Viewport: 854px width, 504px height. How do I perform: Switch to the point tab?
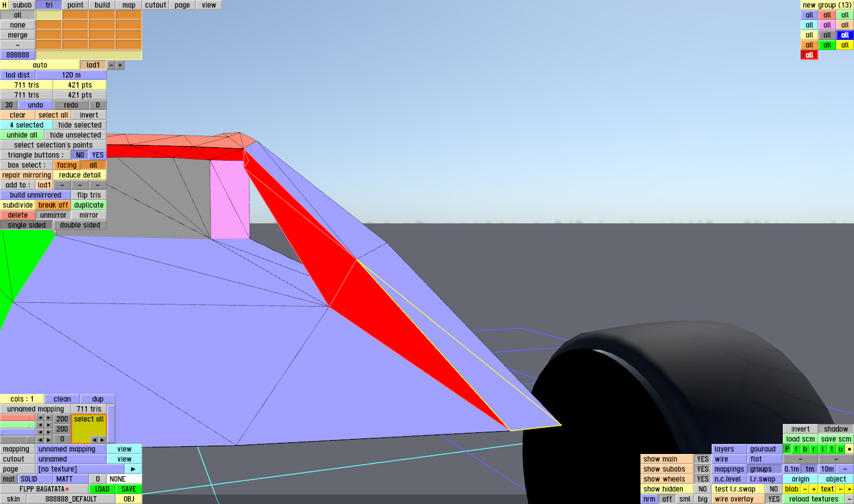tap(76, 5)
